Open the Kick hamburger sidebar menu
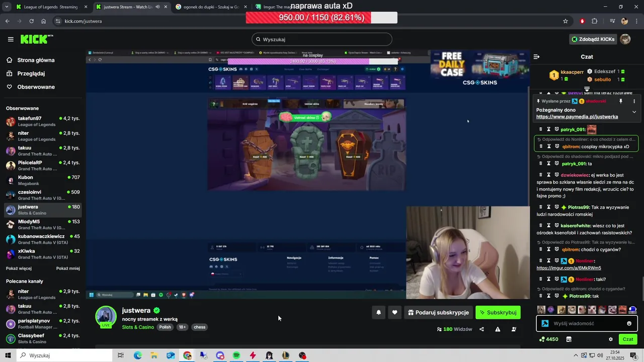Viewport: 644px width, 362px height. [x=11, y=39]
